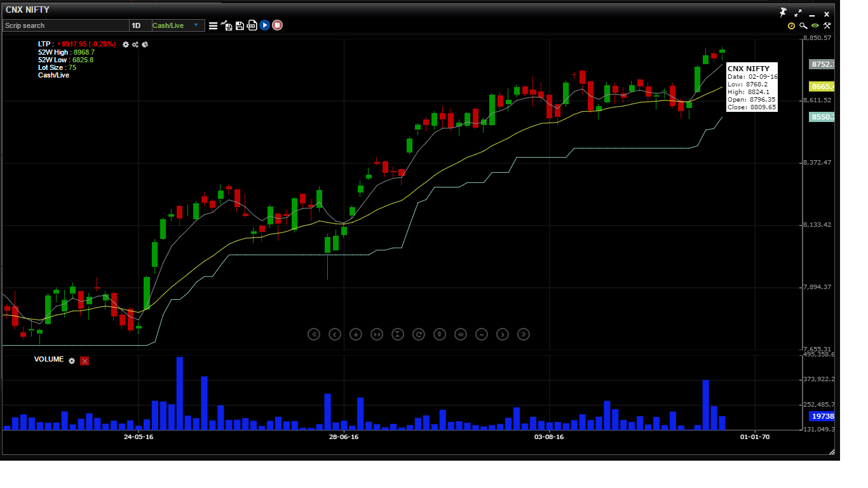This screenshot has height=488, width=868.
Task: Click the 52W Low value 6825.8
Action: click(83, 60)
